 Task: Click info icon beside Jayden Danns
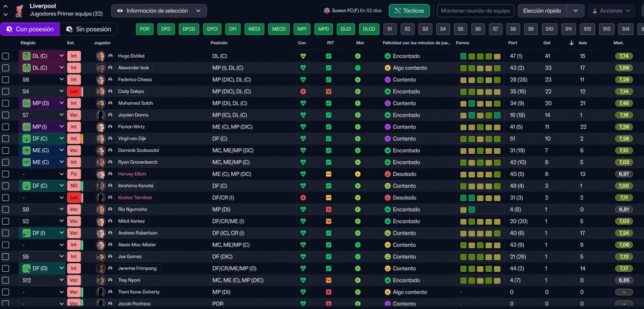tap(110, 115)
